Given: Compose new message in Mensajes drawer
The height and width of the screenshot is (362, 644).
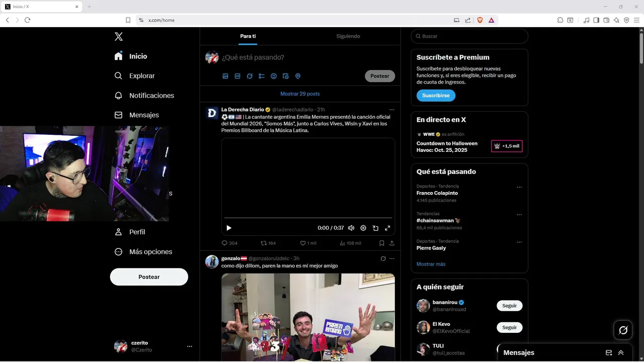Looking at the screenshot, I should (x=609, y=353).
